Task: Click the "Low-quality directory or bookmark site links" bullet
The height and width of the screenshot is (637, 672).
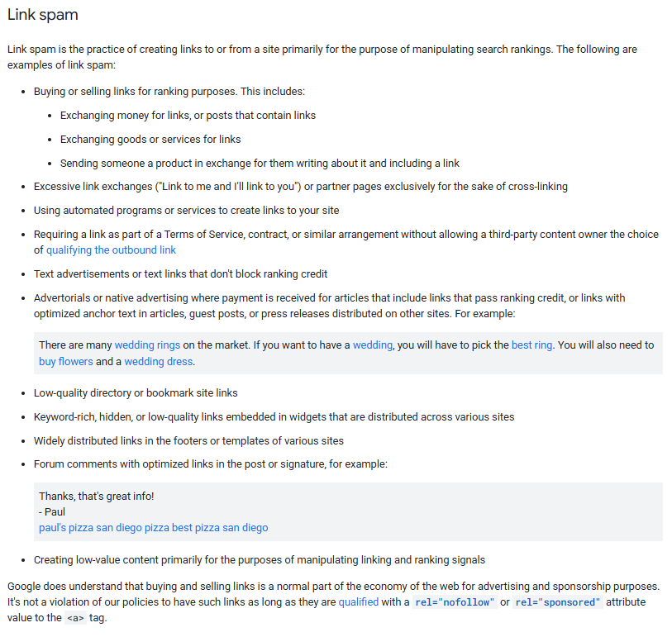Action: [136, 392]
